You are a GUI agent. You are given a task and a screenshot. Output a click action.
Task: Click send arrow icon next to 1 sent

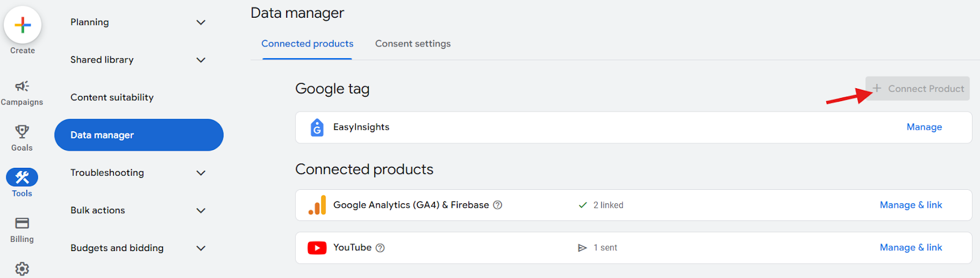click(582, 248)
